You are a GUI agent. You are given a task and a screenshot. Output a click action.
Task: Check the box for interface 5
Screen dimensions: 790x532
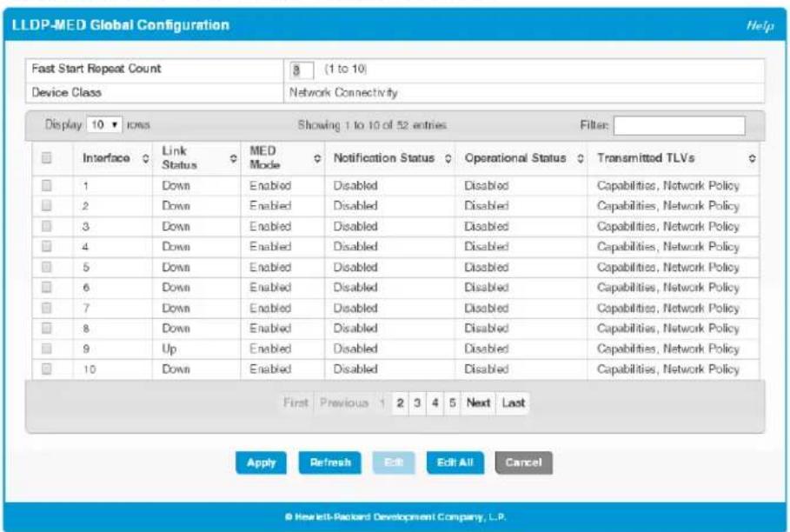(x=46, y=267)
